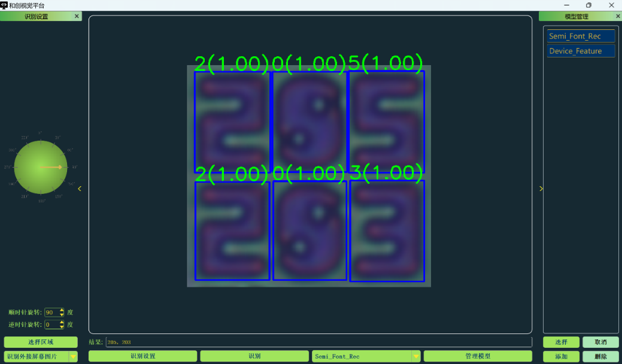The image size is (622, 364).
Task: Open the Semi_Font_Rec model dropdown
Action: point(366,356)
